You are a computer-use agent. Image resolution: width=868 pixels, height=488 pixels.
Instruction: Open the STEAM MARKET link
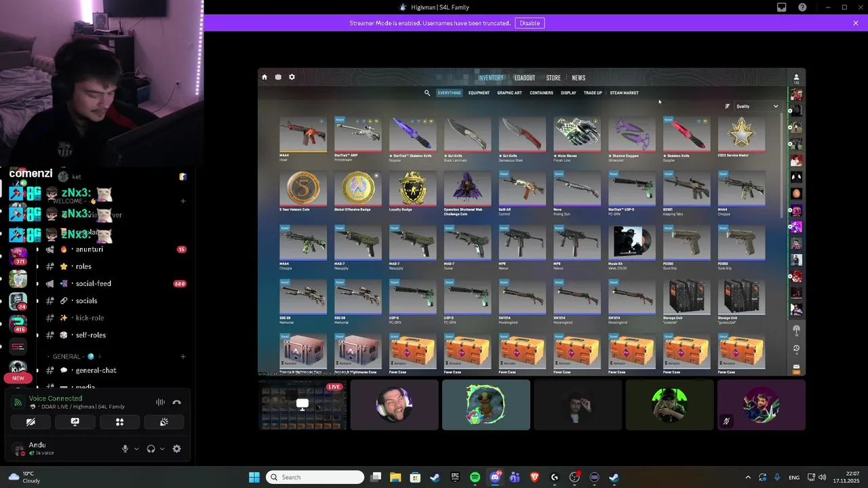point(624,93)
